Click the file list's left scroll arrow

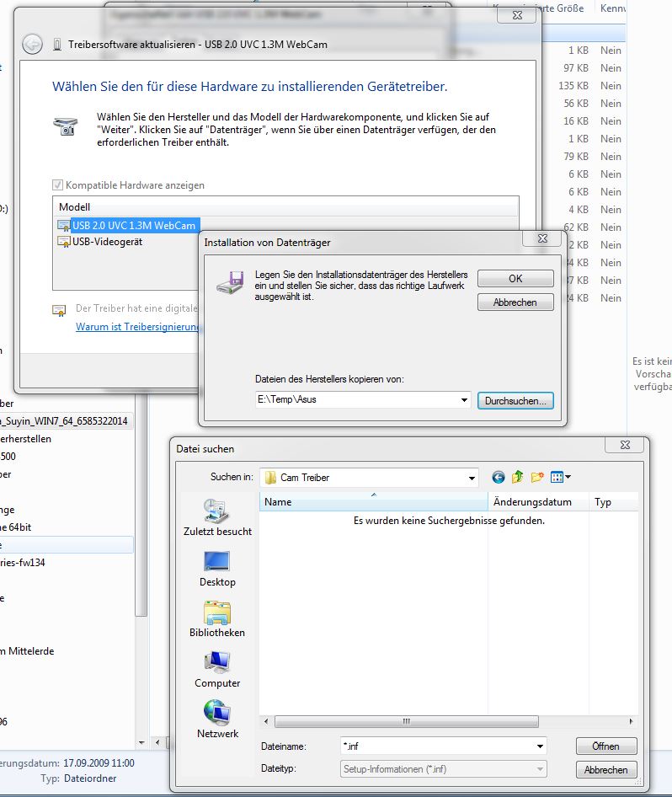pos(266,721)
